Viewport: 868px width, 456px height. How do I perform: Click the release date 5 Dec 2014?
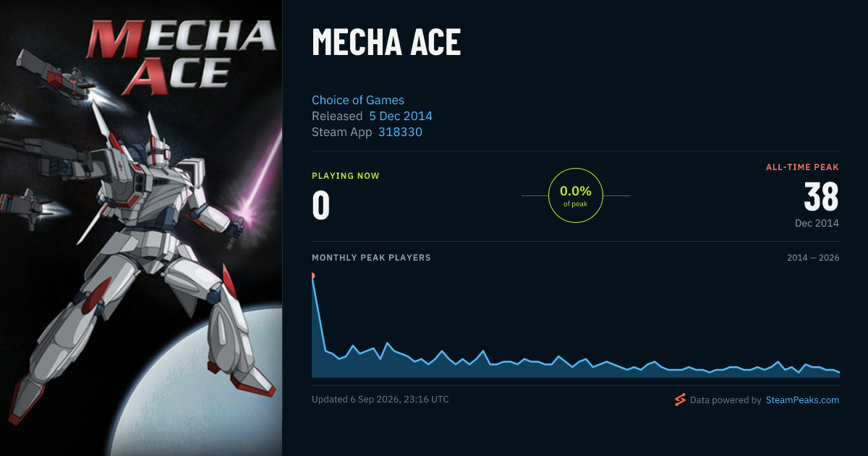click(401, 116)
